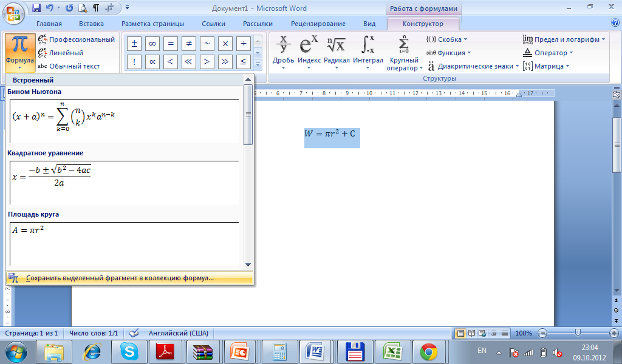Open Крупный оператор dropdown
Viewport: 622px width, 364px height.
[x=404, y=53]
